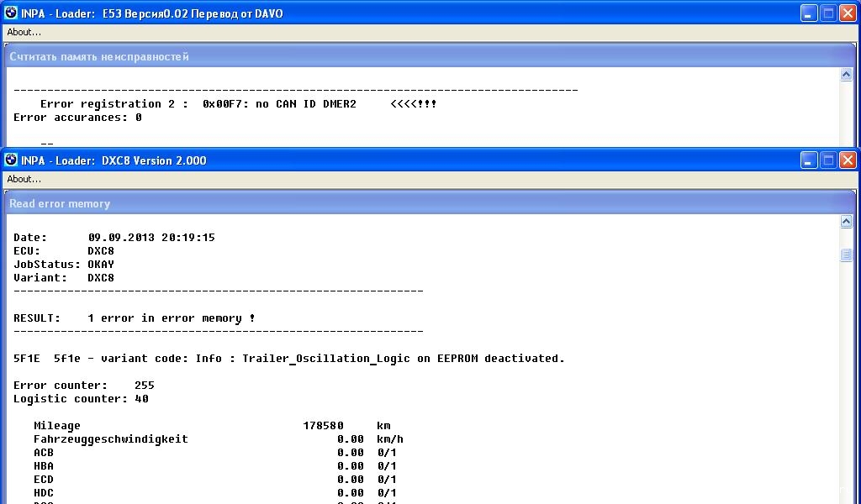Click the 'Read error memory' header

[60, 204]
